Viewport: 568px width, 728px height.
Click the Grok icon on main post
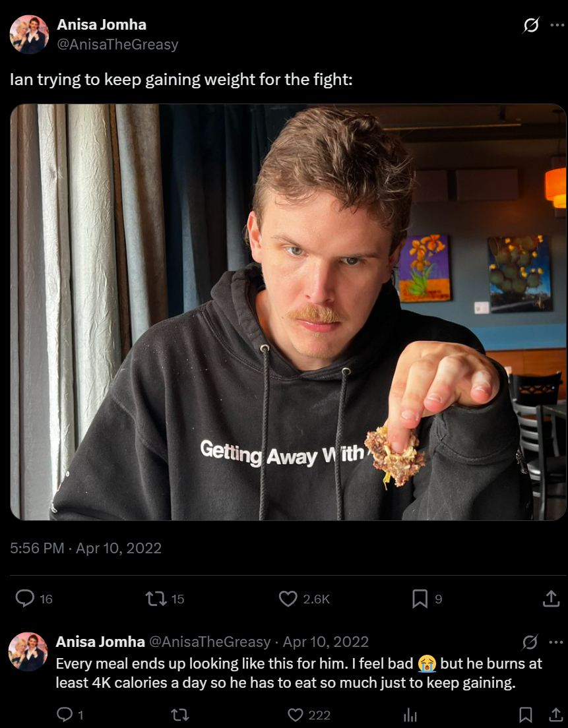(531, 25)
